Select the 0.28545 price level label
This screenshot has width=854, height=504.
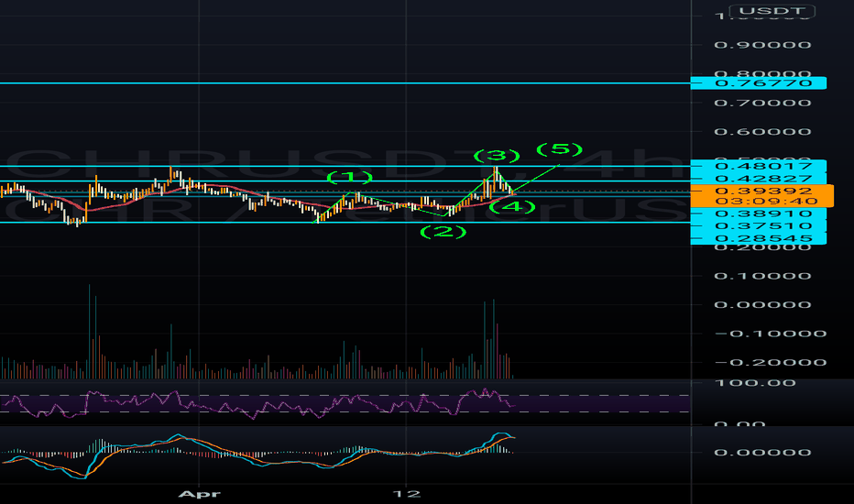(758, 238)
